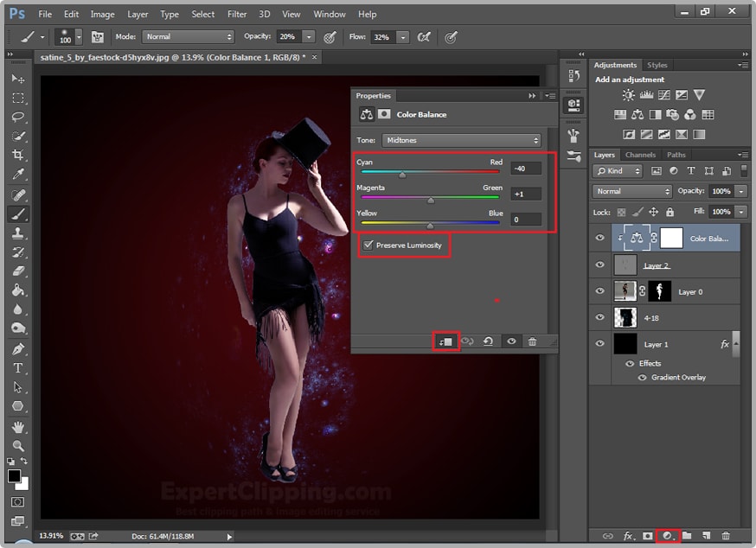Delete the selected layer via the trash icon
756x548 pixels.
(727, 537)
